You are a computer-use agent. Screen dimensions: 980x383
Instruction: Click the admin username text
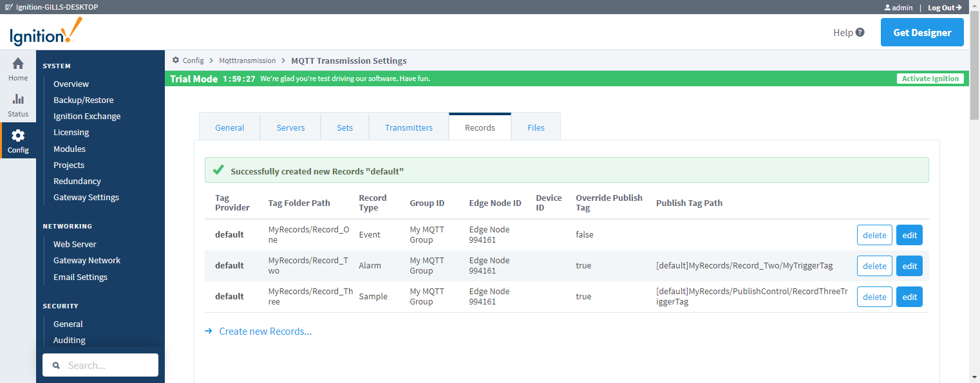click(x=902, y=8)
